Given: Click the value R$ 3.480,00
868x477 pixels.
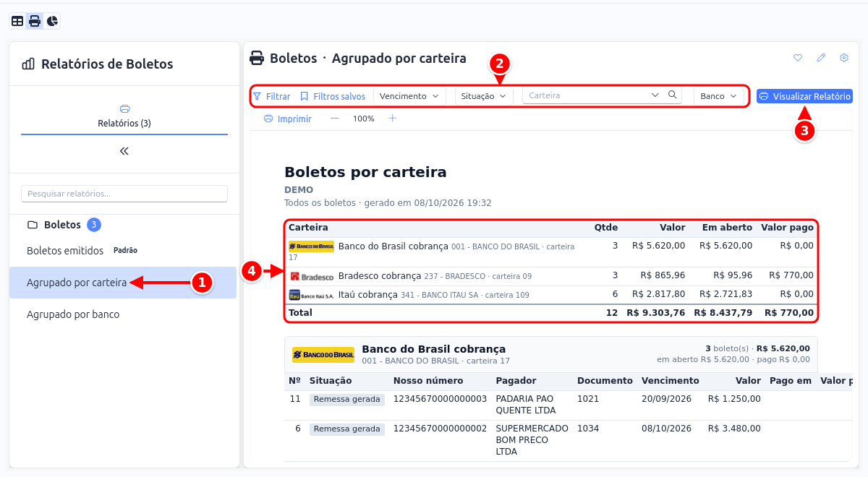Looking at the screenshot, I should [x=734, y=429].
